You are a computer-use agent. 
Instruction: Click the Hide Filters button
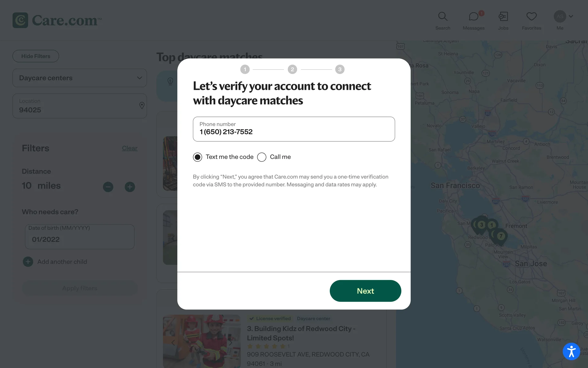[x=36, y=56]
